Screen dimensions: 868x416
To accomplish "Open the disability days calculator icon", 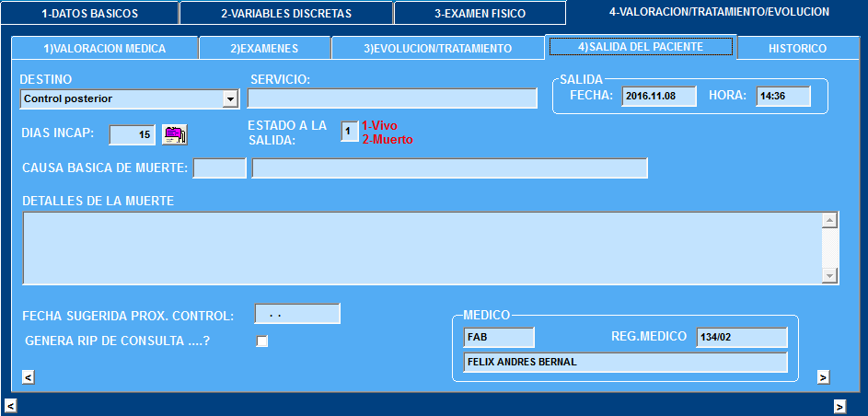I will coord(174,134).
